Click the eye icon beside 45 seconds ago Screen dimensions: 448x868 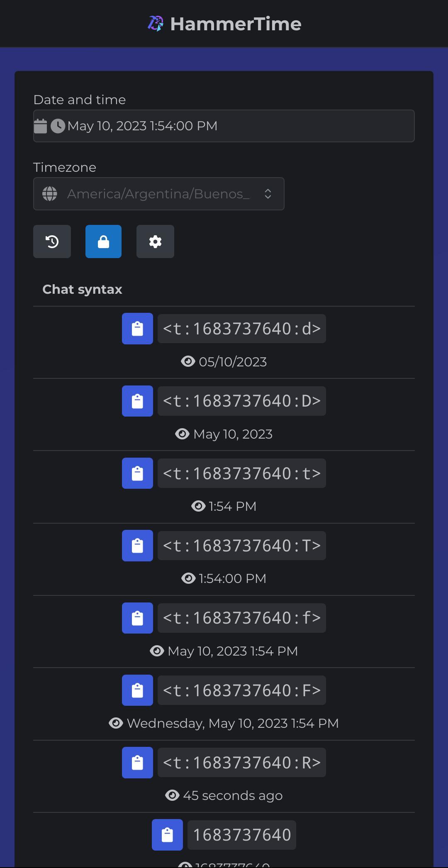point(172,795)
